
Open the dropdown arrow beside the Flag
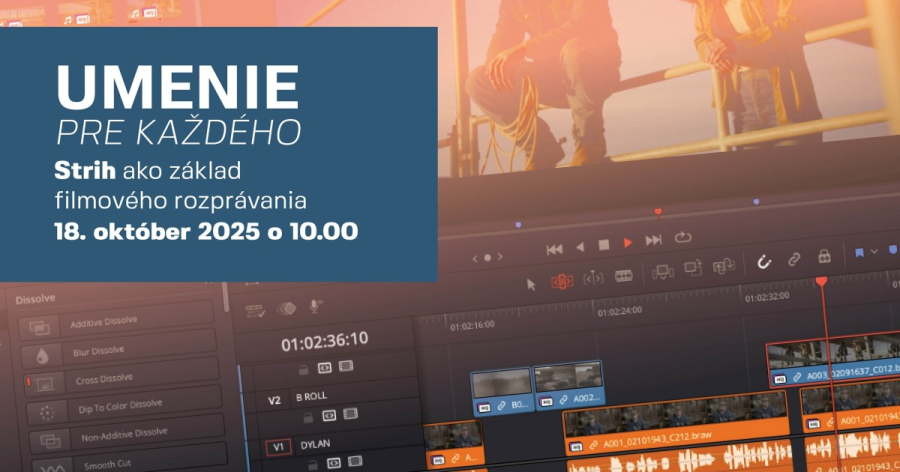pyautogui.click(x=875, y=250)
